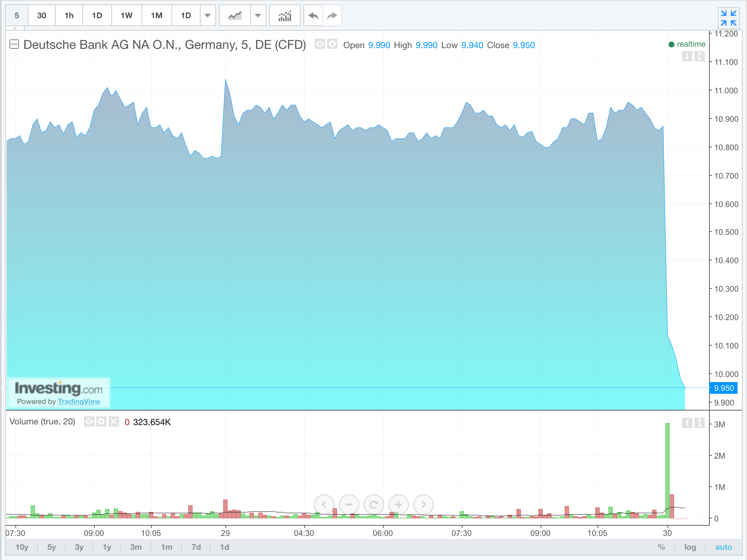Click the 29 date label on time axis
This screenshot has height=560, width=747.
coord(225,533)
